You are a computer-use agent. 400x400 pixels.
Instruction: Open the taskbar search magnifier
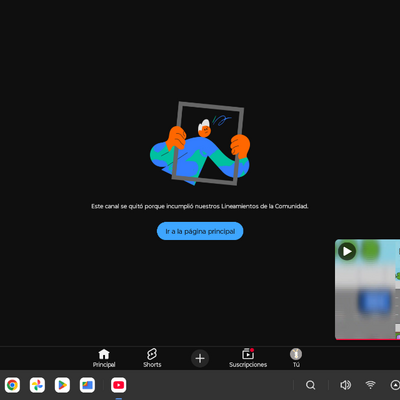(310, 385)
